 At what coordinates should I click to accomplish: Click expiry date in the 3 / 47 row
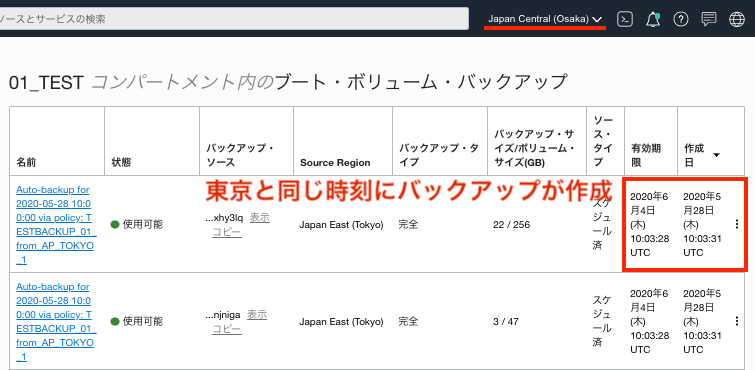pyautogui.click(x=650, y=321)
